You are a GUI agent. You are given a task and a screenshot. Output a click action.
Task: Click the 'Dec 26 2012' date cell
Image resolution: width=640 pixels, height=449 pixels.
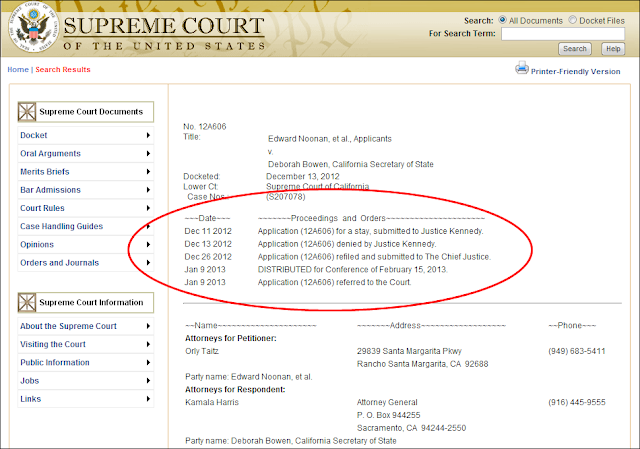point(208,257)
